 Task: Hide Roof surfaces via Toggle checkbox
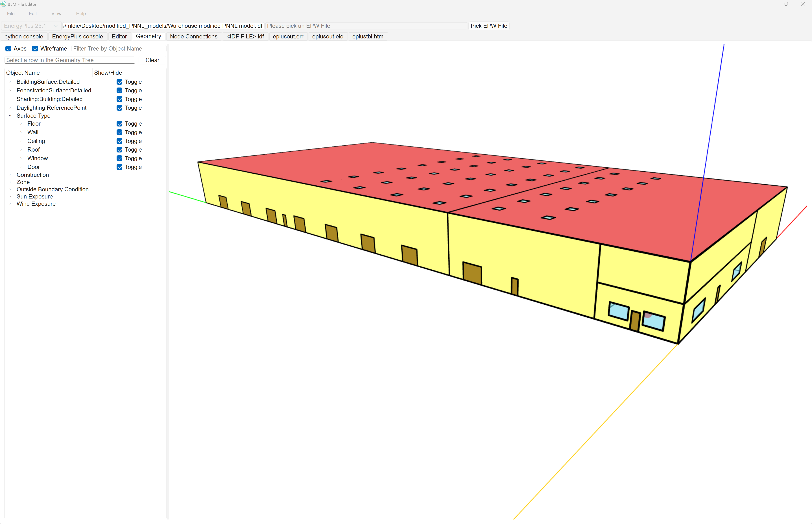tap(119, 150)
